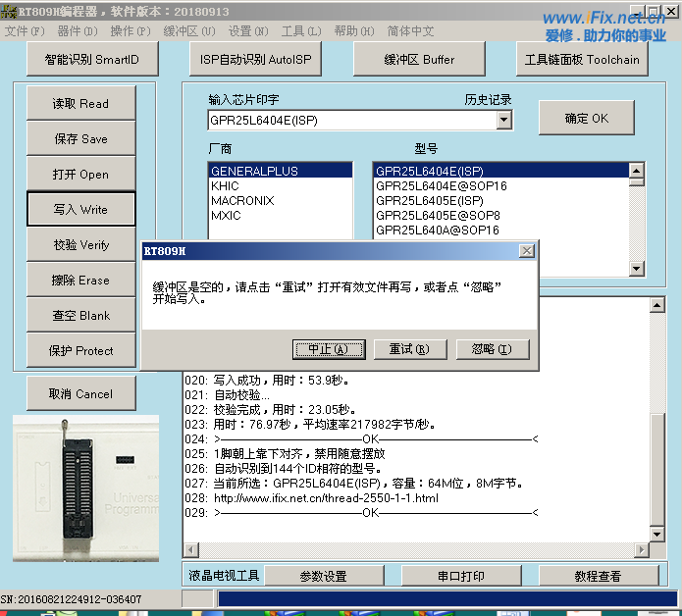
Task: Click 重试(R) retry in dialog
Action: (x=410, y=349)
